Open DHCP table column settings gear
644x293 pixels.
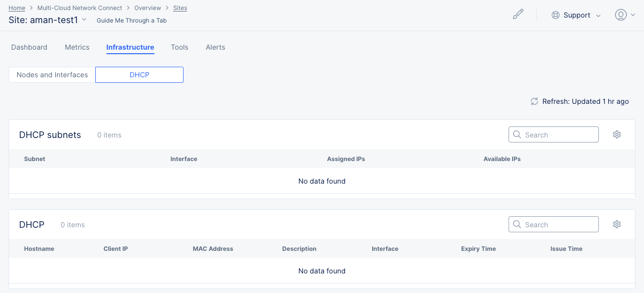pos(617,224)
